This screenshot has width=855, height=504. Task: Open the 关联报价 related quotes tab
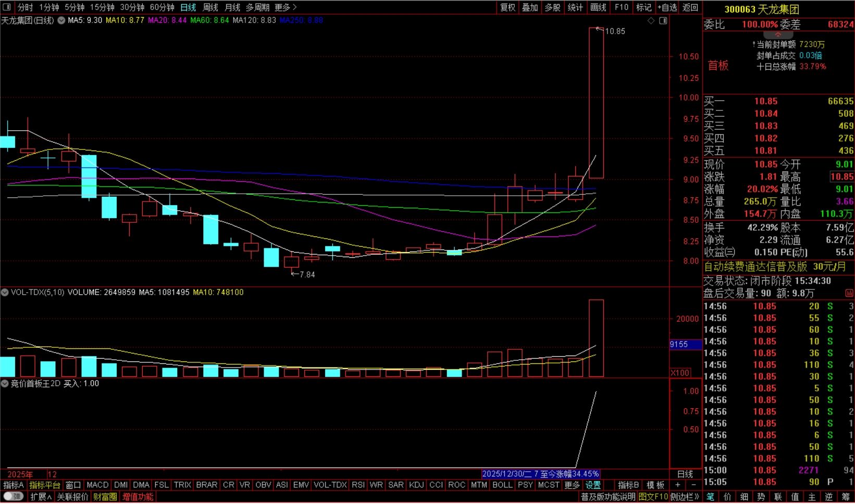click(x=72, y=497)
